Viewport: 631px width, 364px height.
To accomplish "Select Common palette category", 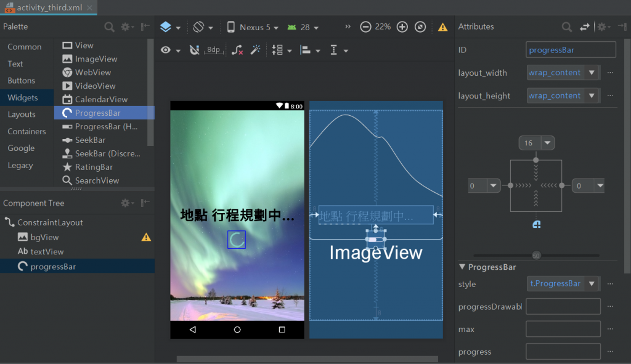I will (25, 47).
